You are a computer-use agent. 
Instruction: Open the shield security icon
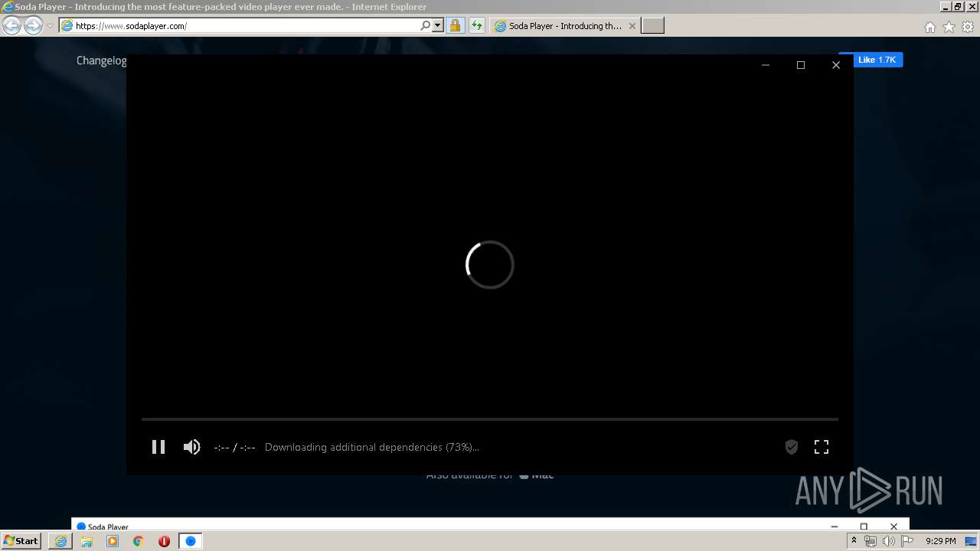click(x=792, y=447)
